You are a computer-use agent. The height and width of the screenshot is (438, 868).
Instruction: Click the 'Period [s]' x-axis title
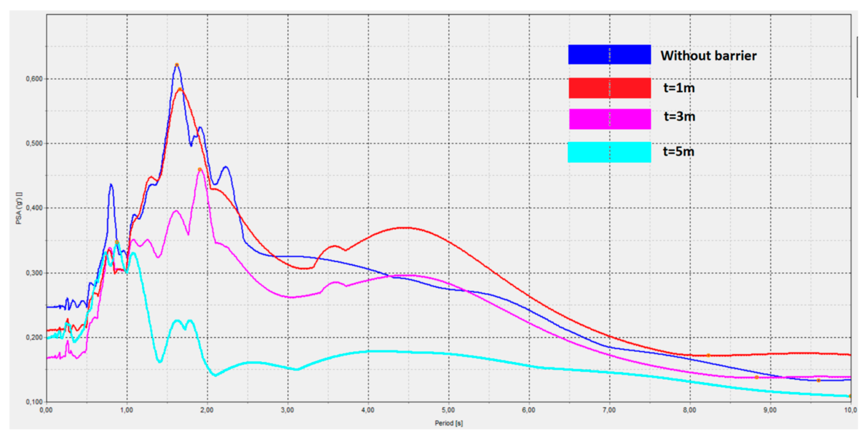pyautogui.click(x=449, y=423)
